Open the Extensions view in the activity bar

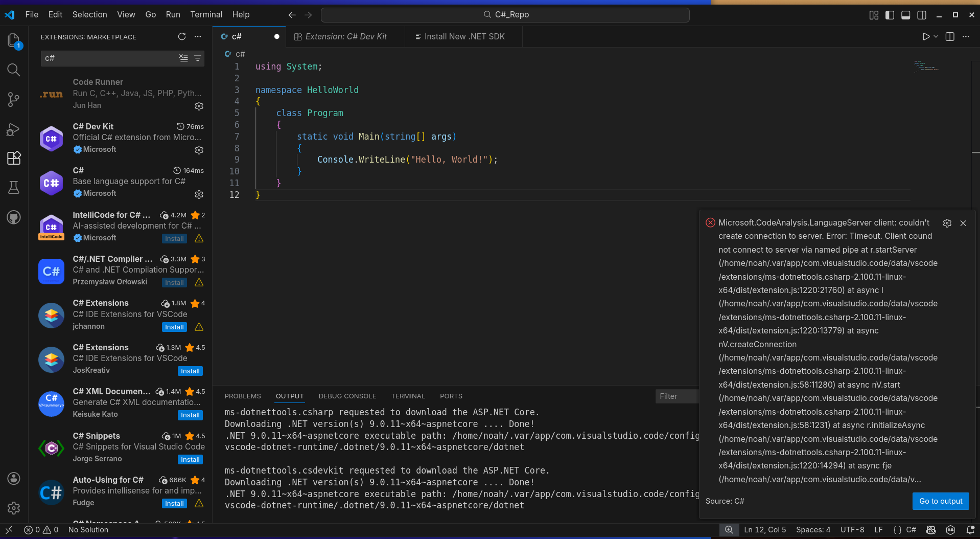(14, 158)
